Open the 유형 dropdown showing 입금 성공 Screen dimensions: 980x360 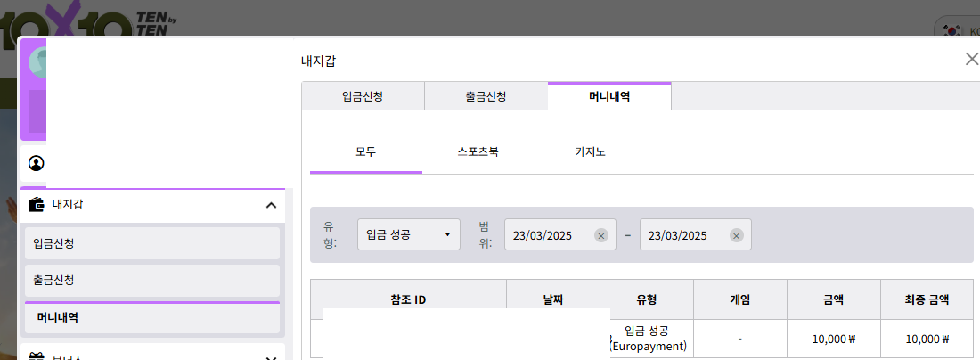pyautogui.click(x=408, y=235)
